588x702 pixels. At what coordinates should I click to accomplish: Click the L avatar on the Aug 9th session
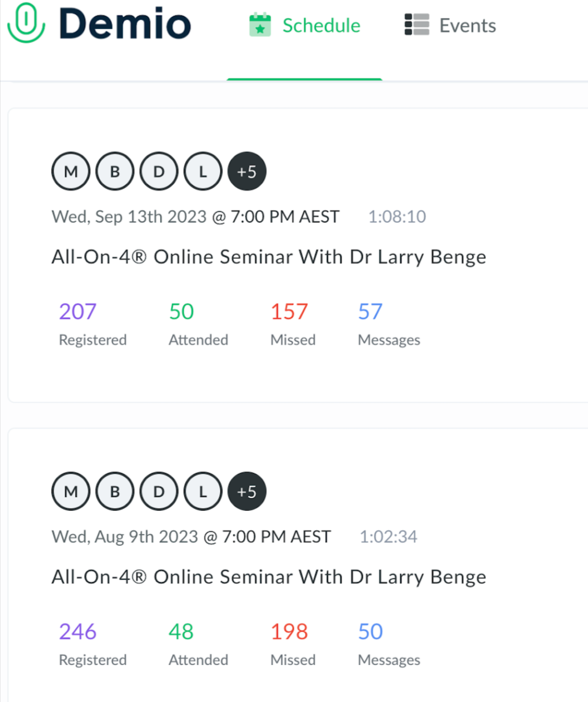tap(202, 491)
